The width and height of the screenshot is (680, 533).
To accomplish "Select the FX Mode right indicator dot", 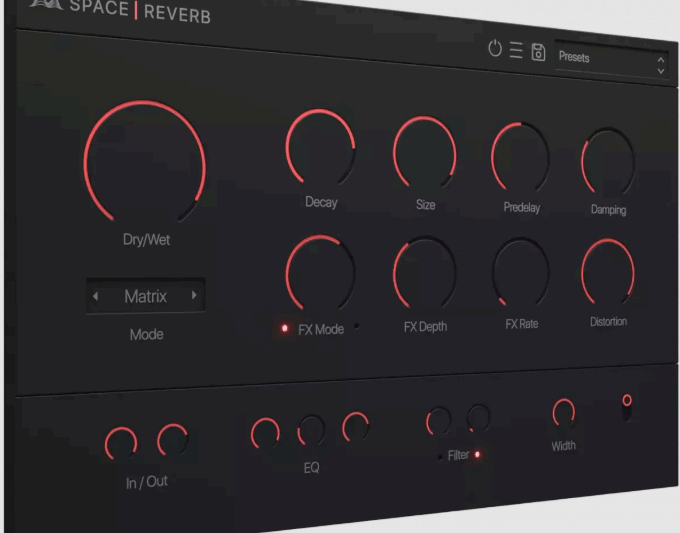I will point(356,326).
